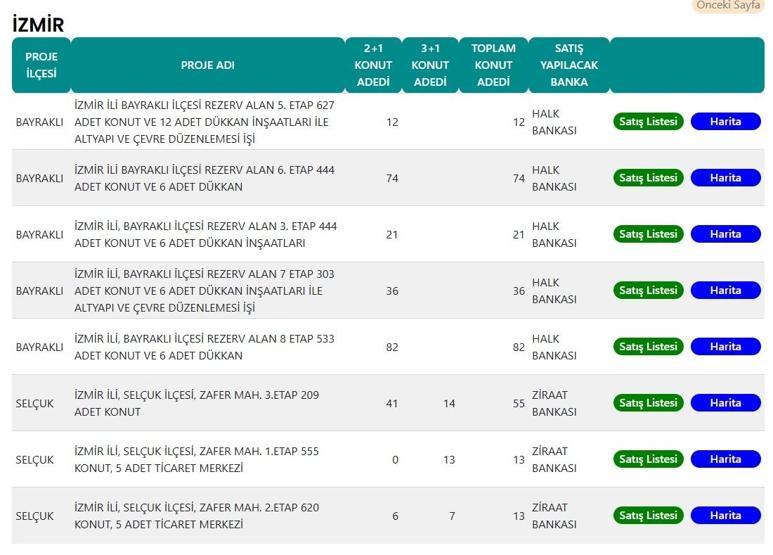Open Satış Listesi for Selçuk Zafer Mah. 1.Etap
The height and width of the screenshot is (555, 773).
[648, 459]
